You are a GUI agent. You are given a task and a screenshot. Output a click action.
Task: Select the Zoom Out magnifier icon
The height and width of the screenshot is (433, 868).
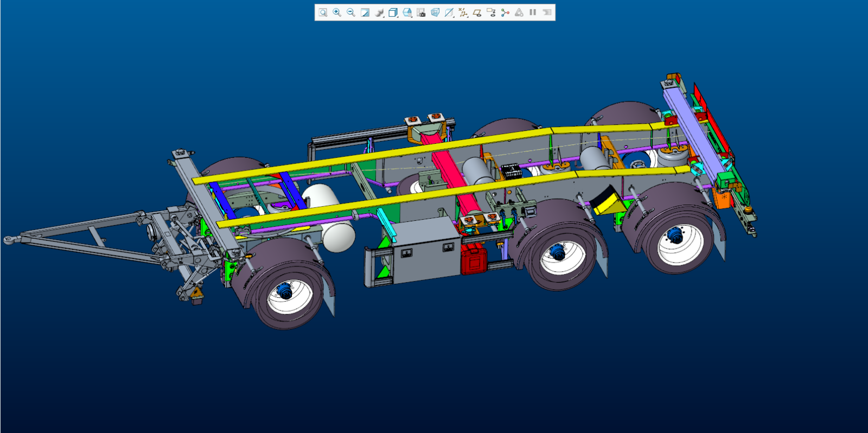coord(351,12)
